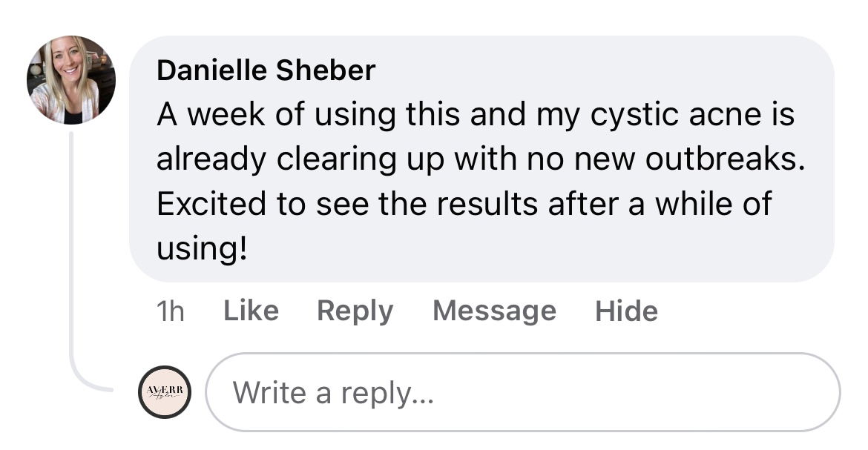Click the curved reply connector near Averr logo
The height and width of the screenshot is (450, 868).
(88, 379)
